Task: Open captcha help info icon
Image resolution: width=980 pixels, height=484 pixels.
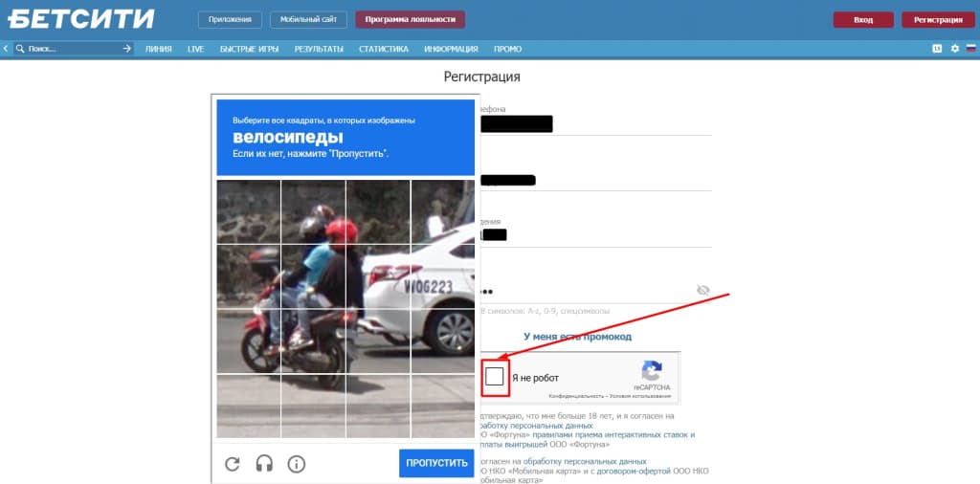Action: [297, 463]
